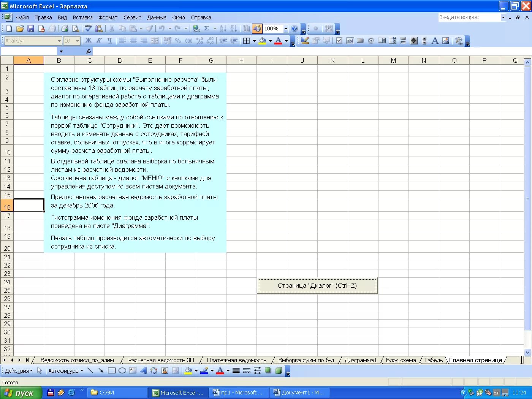This screenshot has width=532, height=399.
Task: Open Excel Help question mark icon
Action: click(x=294, y=28)
